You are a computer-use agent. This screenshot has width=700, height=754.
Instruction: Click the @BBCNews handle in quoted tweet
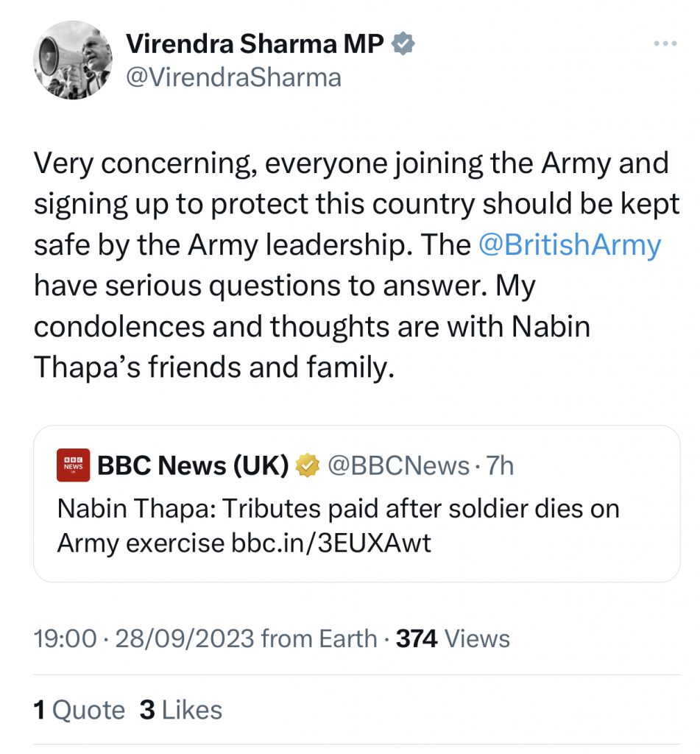397,465
